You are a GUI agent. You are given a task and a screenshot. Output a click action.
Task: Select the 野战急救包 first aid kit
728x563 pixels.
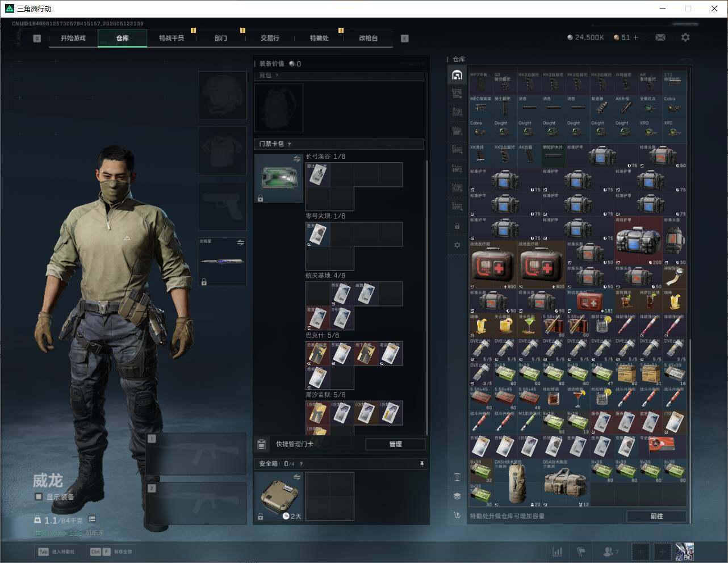point(590,301)
